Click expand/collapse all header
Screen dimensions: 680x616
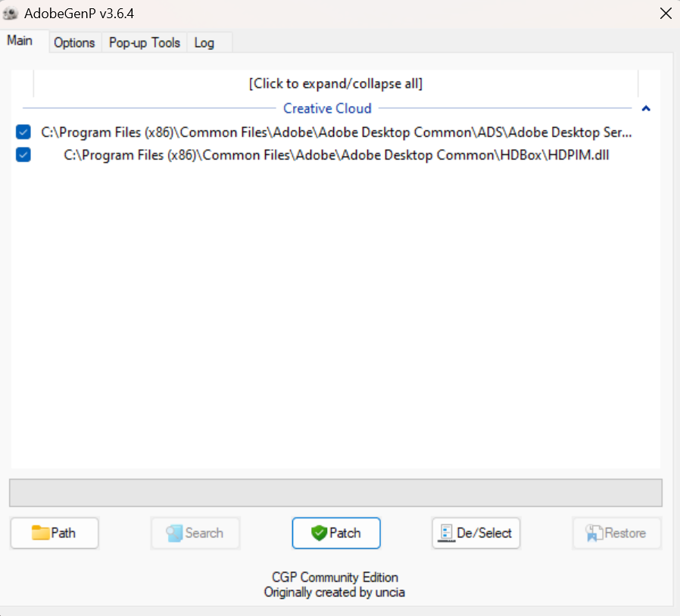[335, 83]
